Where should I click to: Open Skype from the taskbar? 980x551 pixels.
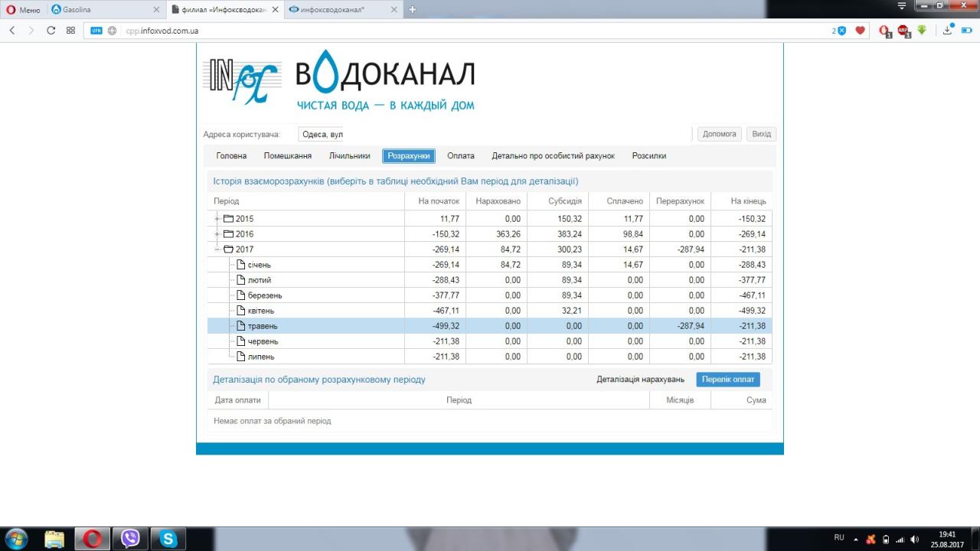coord(168,539)
